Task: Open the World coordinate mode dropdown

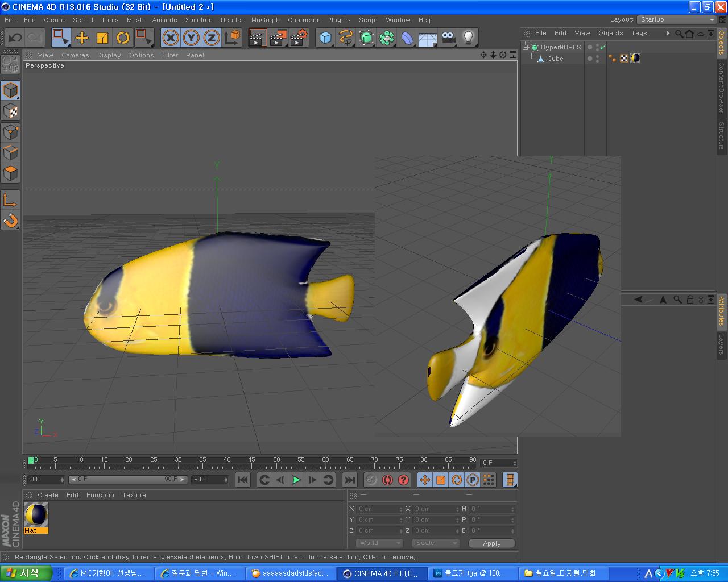Action: click(380, 543)
